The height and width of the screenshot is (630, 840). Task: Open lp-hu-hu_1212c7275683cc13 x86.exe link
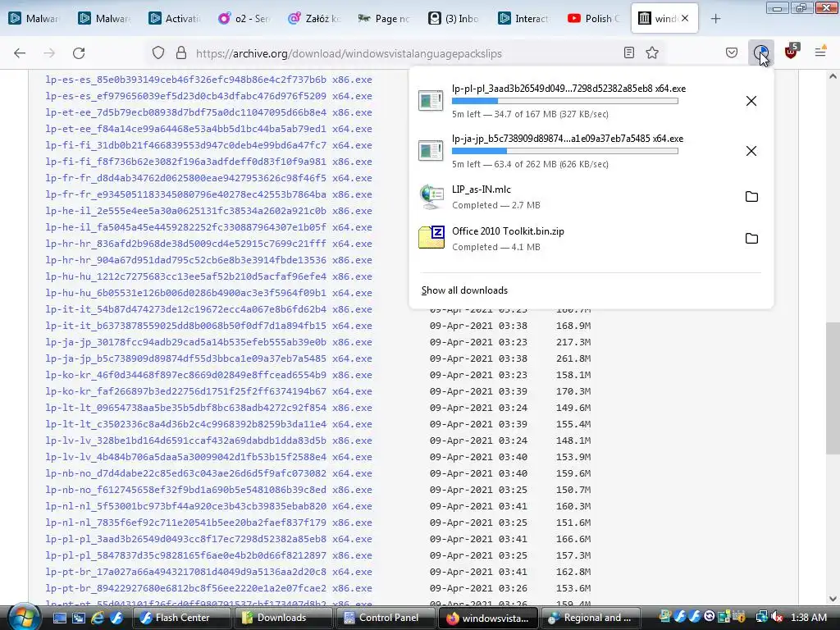208,276
